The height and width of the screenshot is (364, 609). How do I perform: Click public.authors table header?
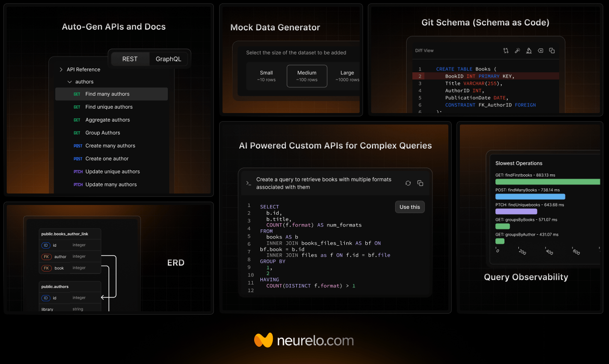(55, 286)
